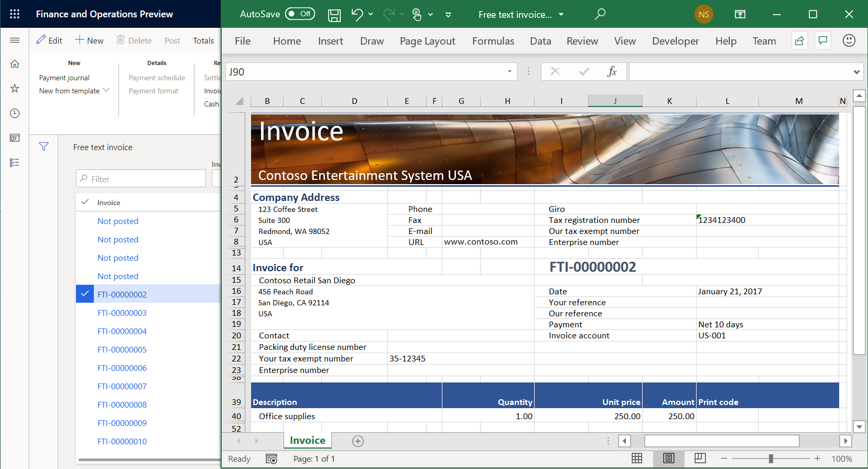This screenshot has width=868, height=469.
Task: Open the Excel search magnifier
Action: coord(600,14)
